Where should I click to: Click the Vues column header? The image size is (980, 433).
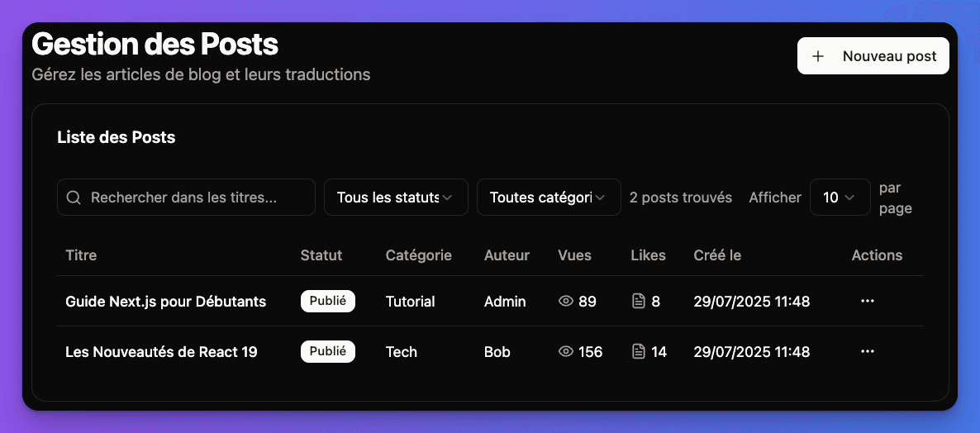pyautogui.click(x=574, y=255)
